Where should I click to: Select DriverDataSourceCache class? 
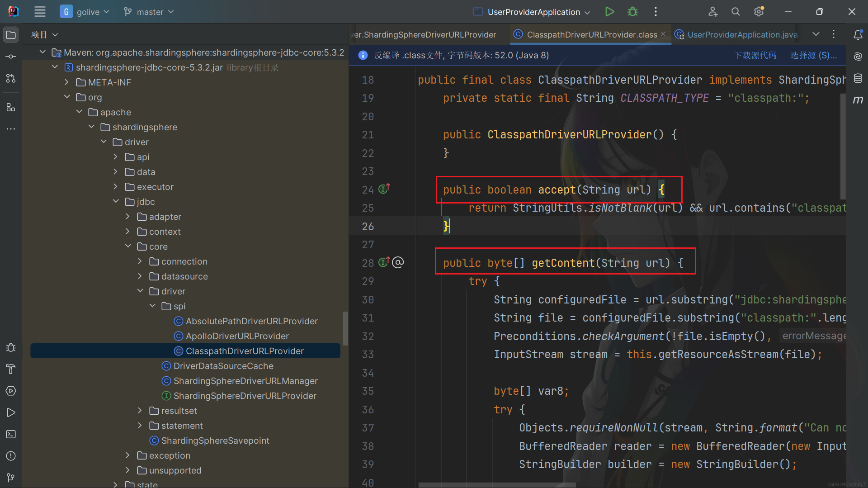click(217, 366)
